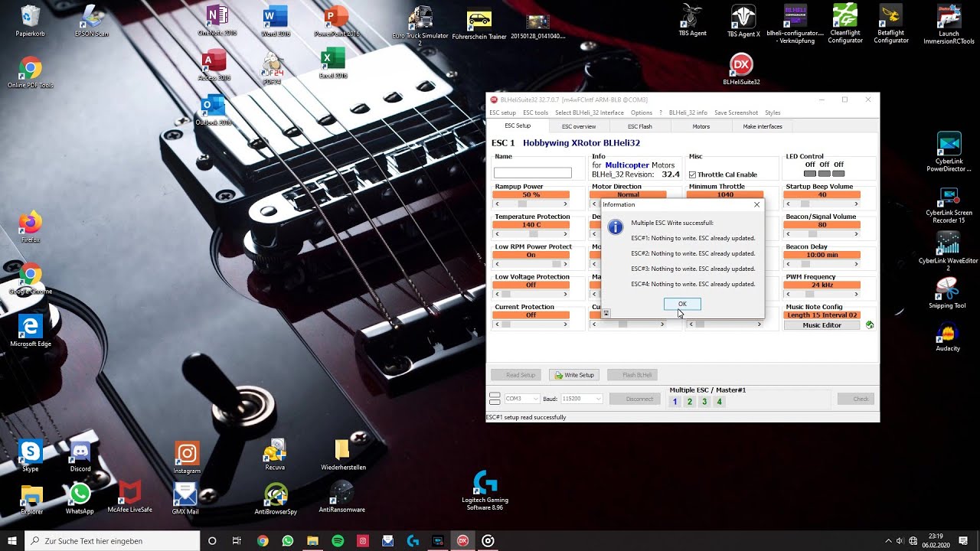This screenshot has width=980, height=551.
Task: Click right arrow of Rampup Power slider
Action: click(x=566, y=204)
